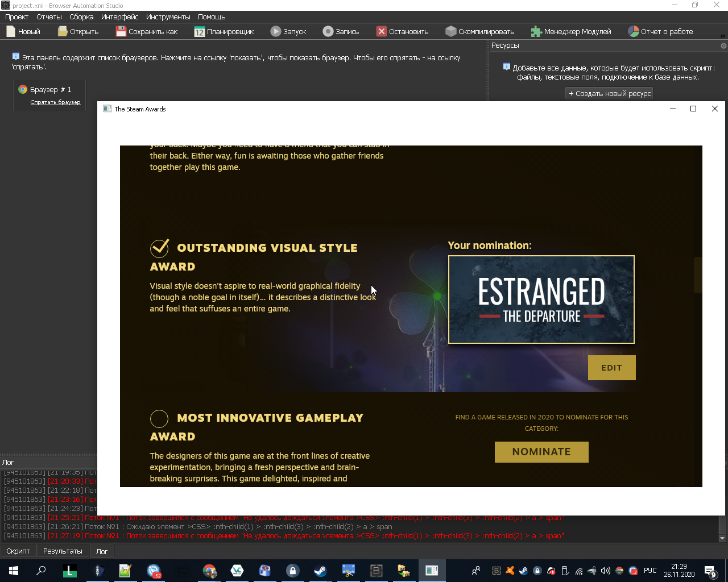728x582 pixels.
Task: Open the padlock app on the taskbar
Action: [292, 571]
